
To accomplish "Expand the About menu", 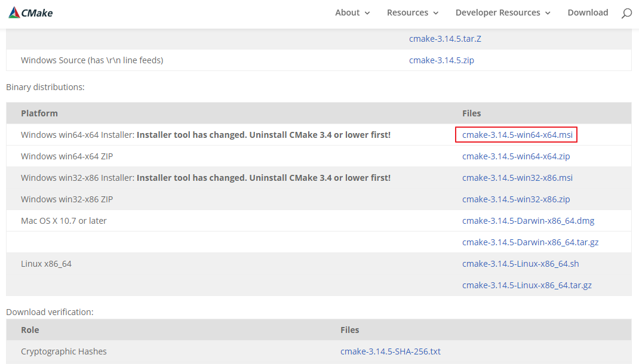I will [352, 13].
